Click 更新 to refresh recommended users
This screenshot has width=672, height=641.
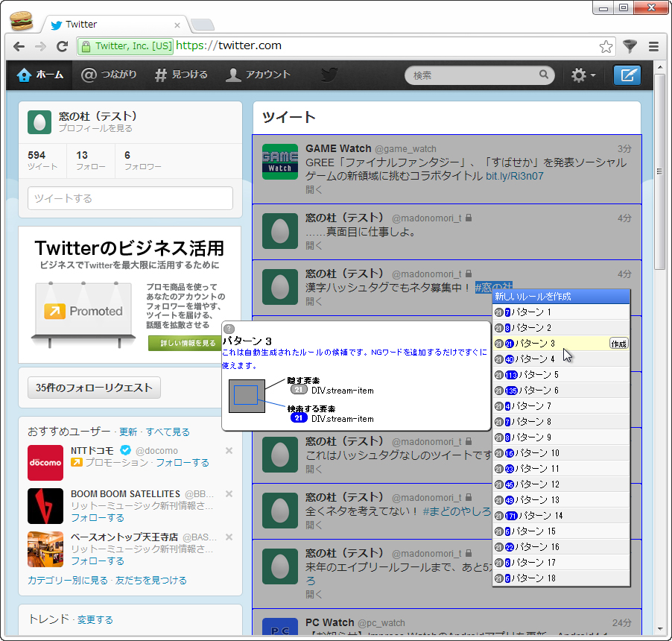(128, 432)
